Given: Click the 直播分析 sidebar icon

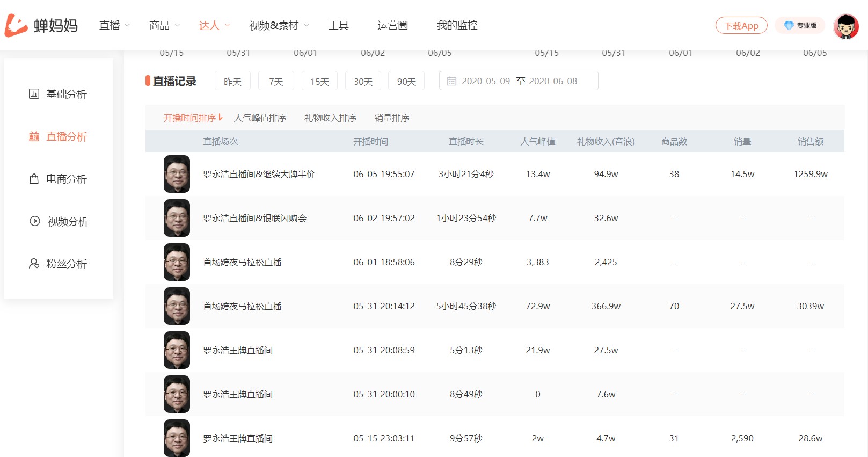Looking at the screenshot, I should tap(34, 136).
